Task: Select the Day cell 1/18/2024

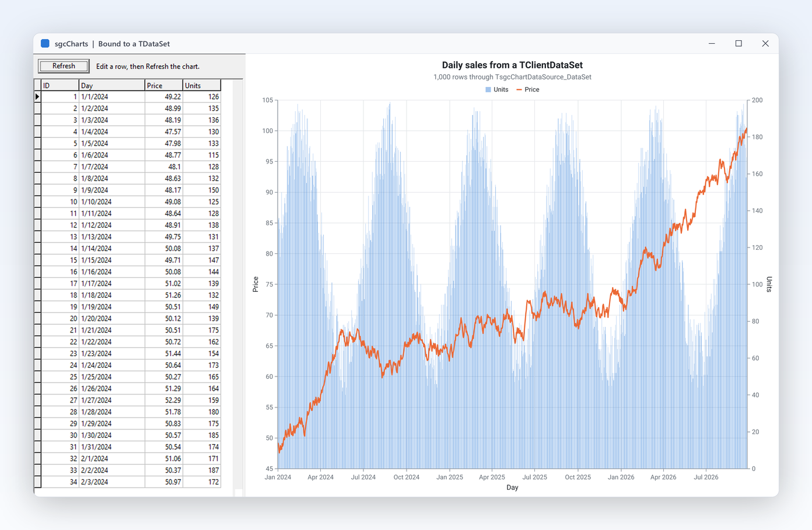Action: click(112, 295)
